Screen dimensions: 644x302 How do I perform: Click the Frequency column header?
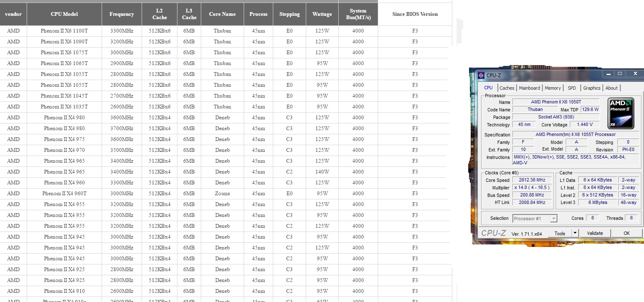pyautogui.click(x=122, y=14)
